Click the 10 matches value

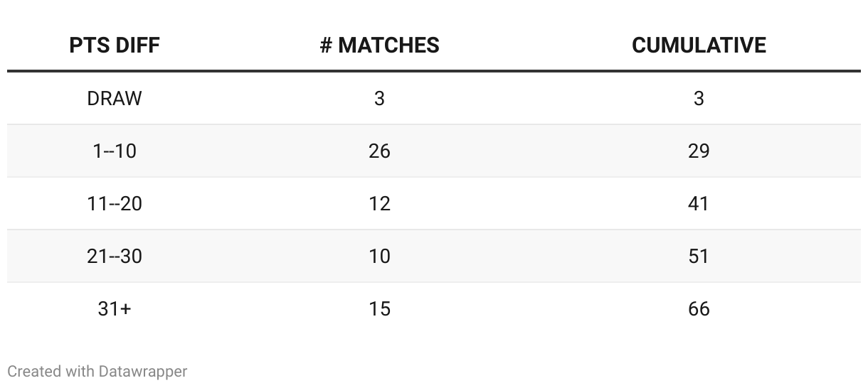[x=379, y=256]
